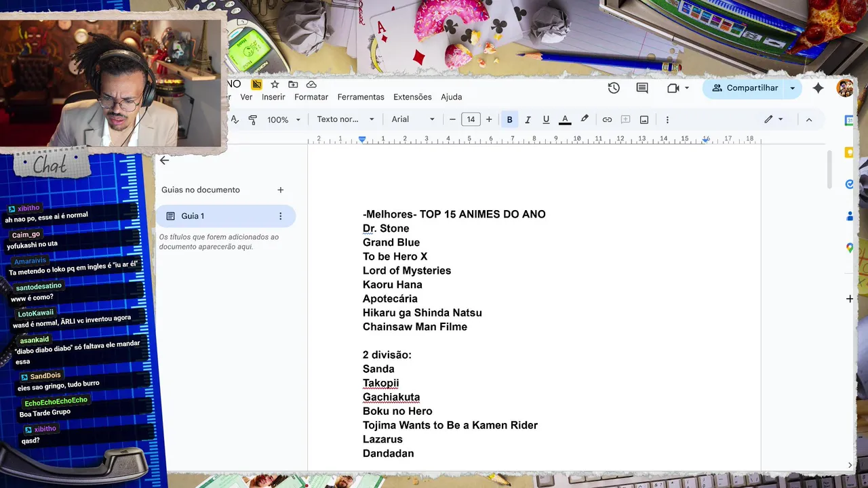
Task: Open the editing mode pencil dropdown
Action: pos(773,119)
